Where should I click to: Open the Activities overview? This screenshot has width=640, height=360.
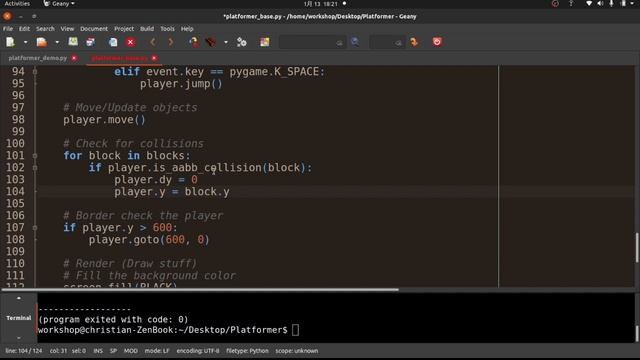(x=17, y=4)
